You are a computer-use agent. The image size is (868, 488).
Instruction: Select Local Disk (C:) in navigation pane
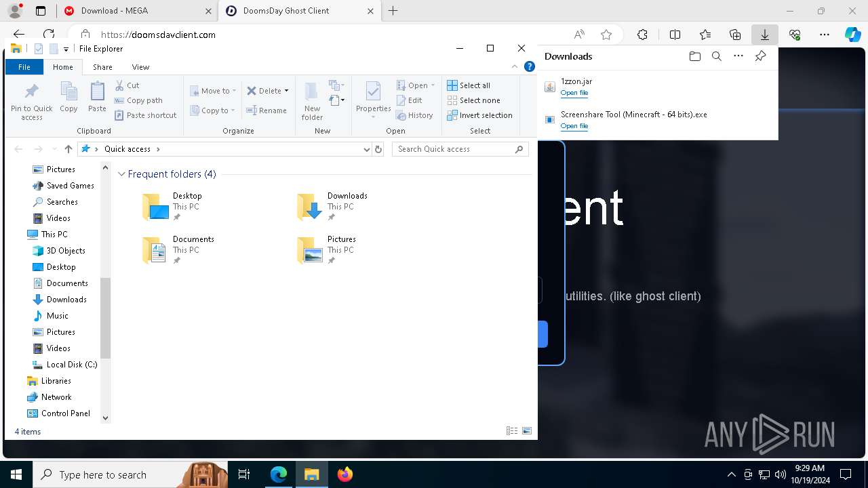64,365
